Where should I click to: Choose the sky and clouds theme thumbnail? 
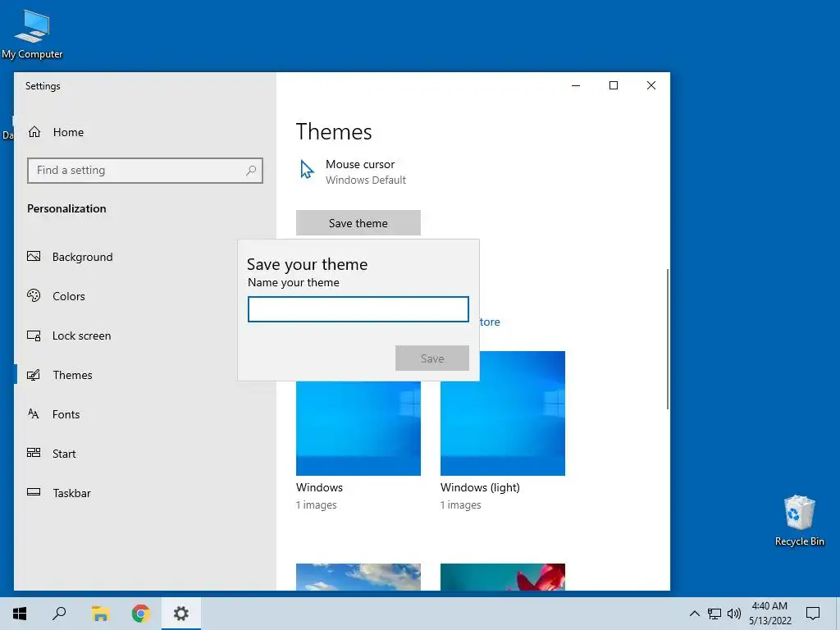tap(358, 577)
